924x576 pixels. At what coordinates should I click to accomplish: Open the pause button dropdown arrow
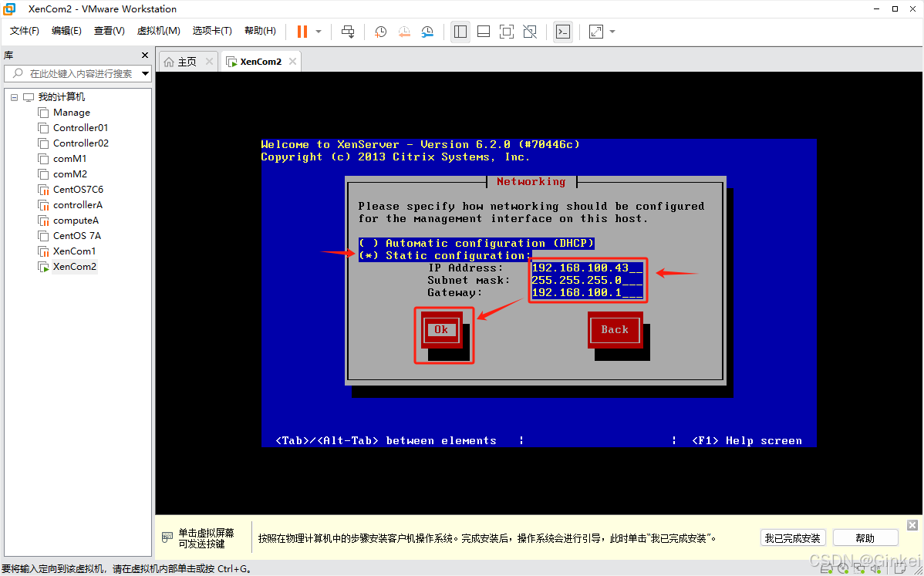point(319,32)
